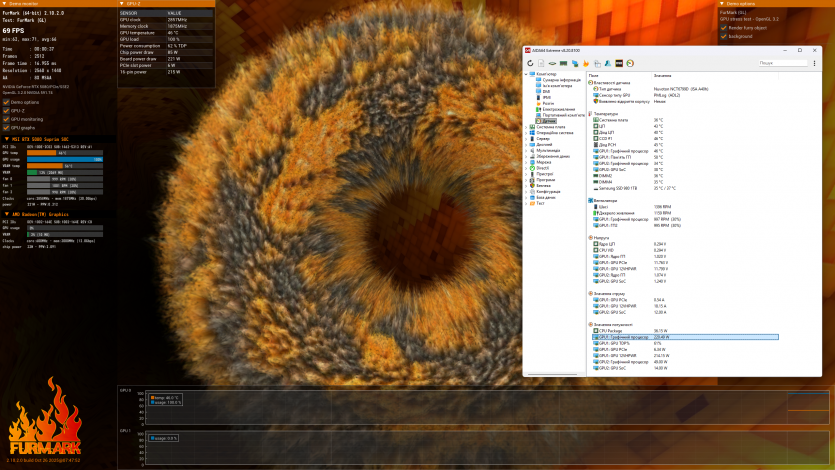Viewport: 835px width, 470px height.
Task: Click the OSD panel icon in AIDA64 toolbar
Action: tap(621, 63)
